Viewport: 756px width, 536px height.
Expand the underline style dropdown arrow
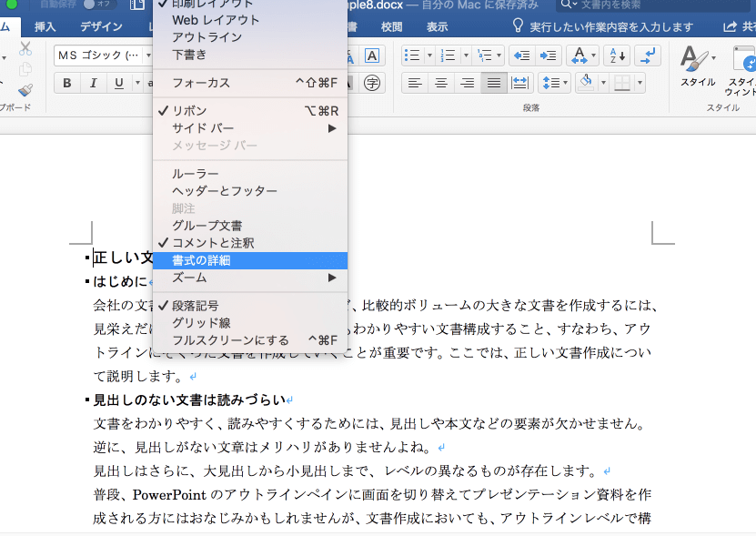pyautogui.click(x=137, y=83)
